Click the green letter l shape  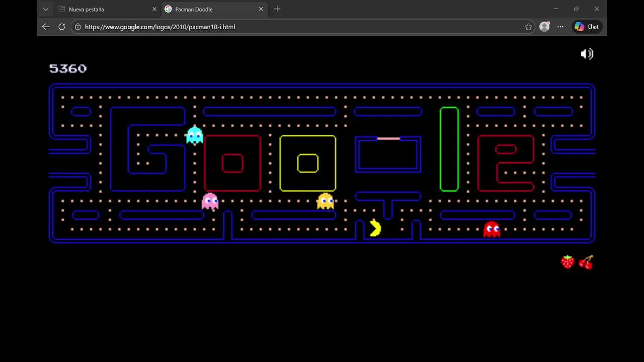(449, 149)
